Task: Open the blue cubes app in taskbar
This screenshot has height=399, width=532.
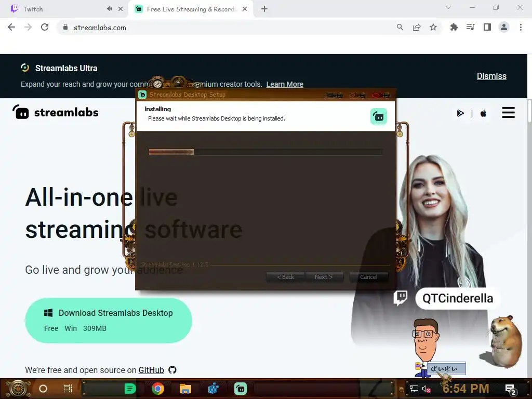Action: [213, 389]
